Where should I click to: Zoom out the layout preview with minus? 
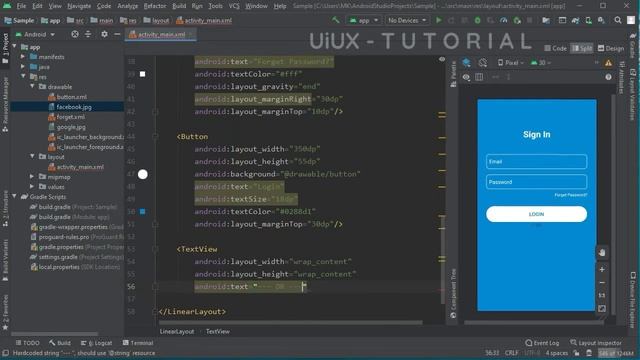click(x=602, y=282)
